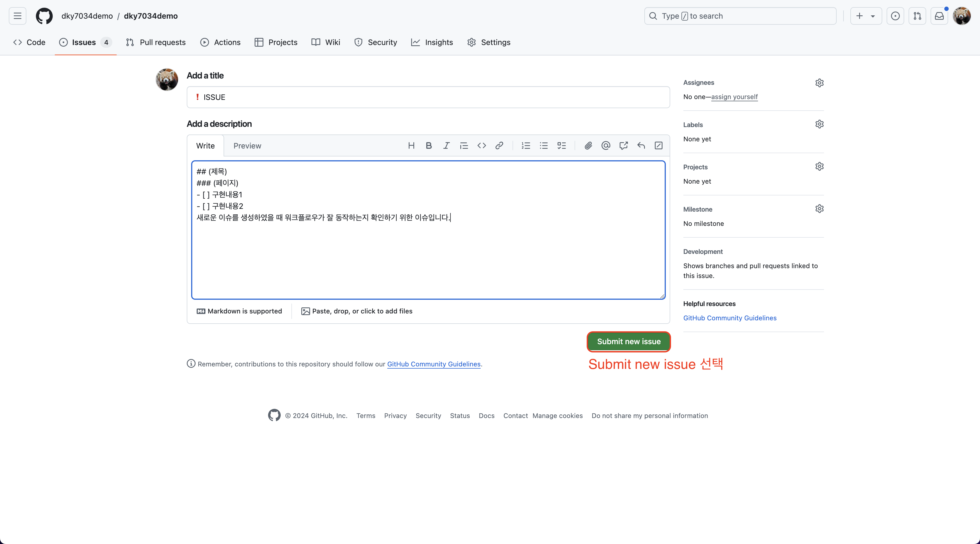Click the issue title input field
980x544 pixels.
pos(428,97)
